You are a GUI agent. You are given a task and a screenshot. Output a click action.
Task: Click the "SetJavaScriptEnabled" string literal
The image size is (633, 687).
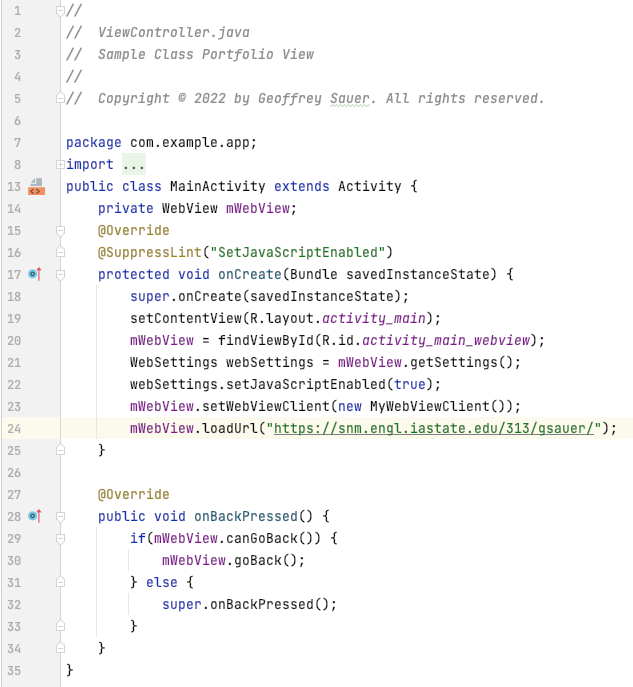297,252
